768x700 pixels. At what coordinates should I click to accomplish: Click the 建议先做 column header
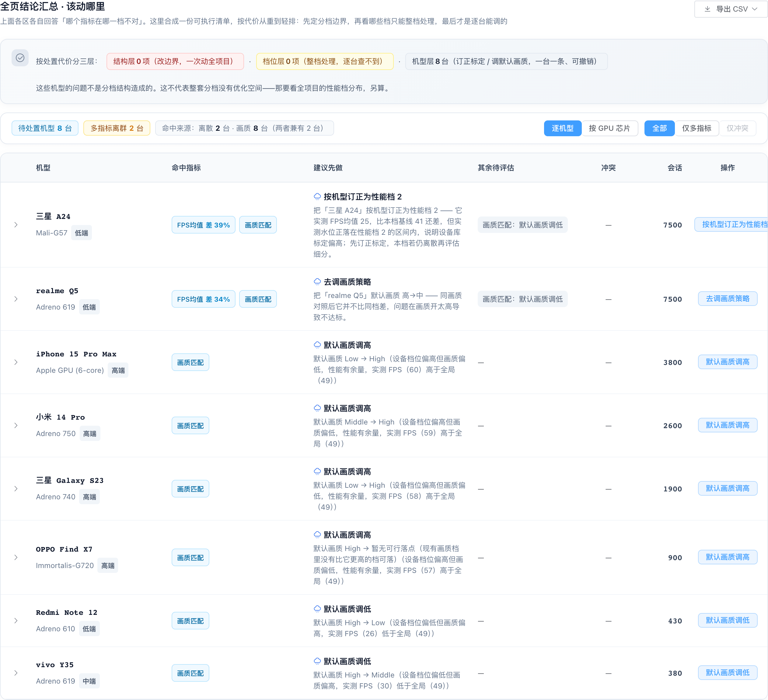pos(328,168)
